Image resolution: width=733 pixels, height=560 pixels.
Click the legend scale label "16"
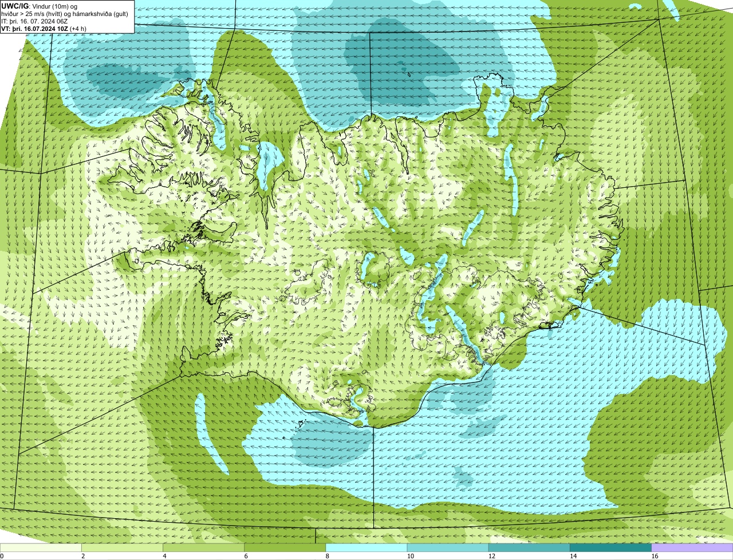[654, 556]
